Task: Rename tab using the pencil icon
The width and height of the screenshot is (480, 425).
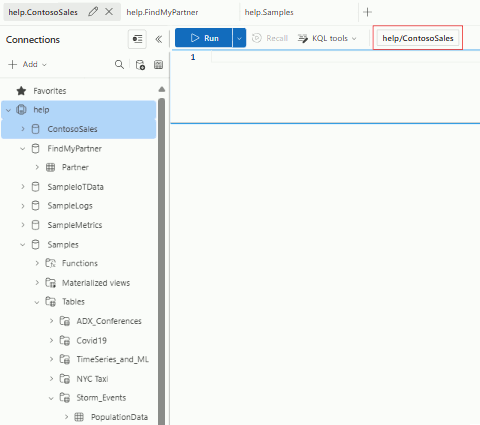Action: pyautogui.click(x=93, y=12)
